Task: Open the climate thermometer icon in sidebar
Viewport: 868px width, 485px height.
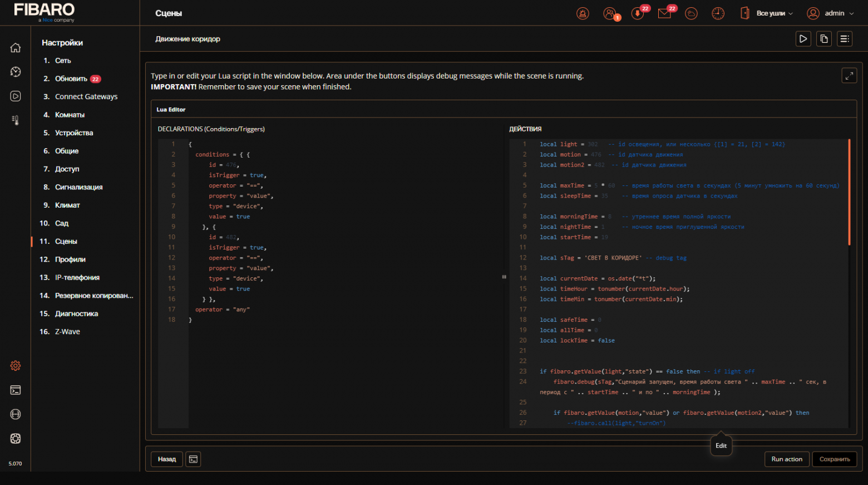Action: [16, 120]
